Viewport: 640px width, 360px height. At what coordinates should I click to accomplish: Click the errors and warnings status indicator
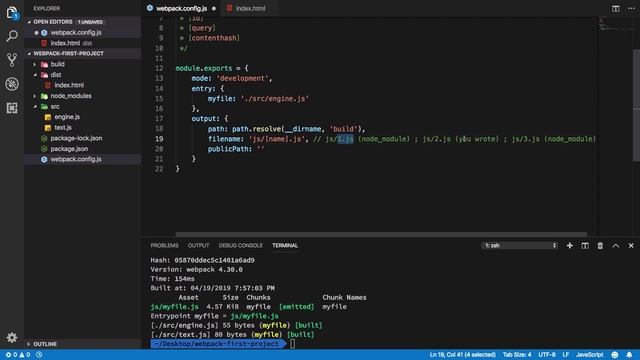tap(18, 355)
